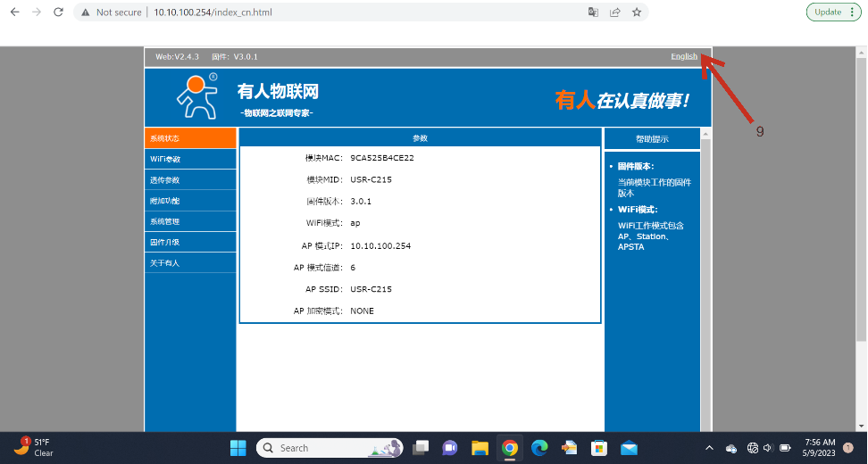The height and width of the screenshot is (464, 868).
Task: Click the network globe tray icon
Action: pos(752,448)
